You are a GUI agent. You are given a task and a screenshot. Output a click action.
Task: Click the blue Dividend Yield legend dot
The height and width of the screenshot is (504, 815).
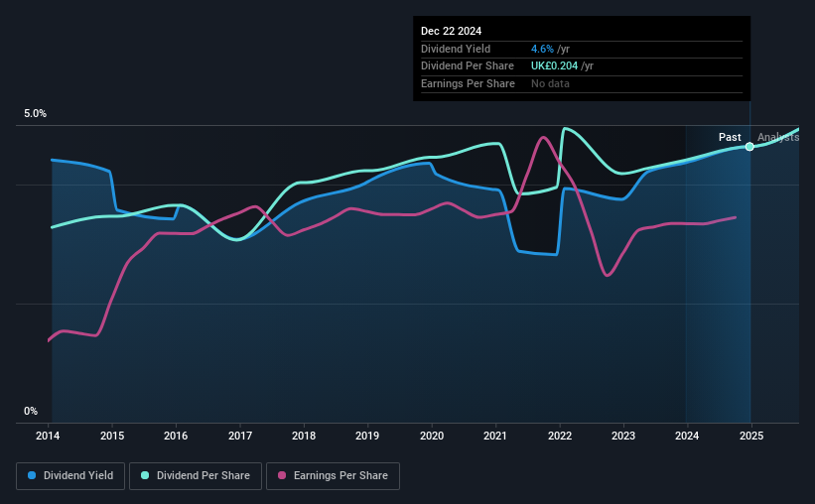click(x=32, y=475)
